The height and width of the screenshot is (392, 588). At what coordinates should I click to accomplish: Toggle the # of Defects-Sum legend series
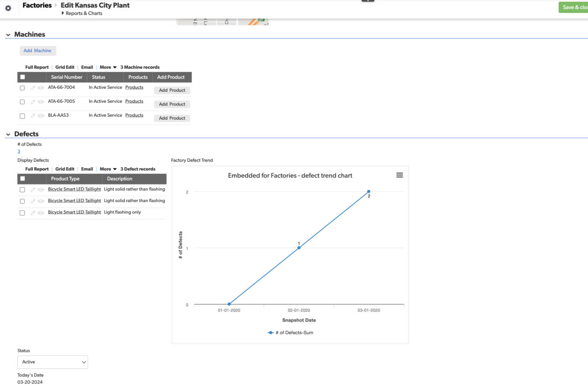point(290,332)
